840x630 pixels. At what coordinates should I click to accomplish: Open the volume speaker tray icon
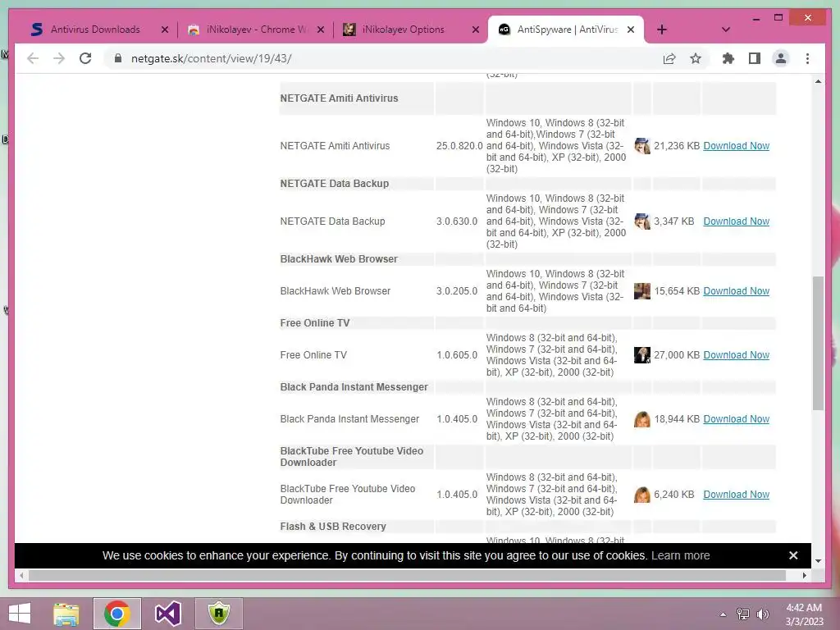pyautogui.click(x=762, y=614)
